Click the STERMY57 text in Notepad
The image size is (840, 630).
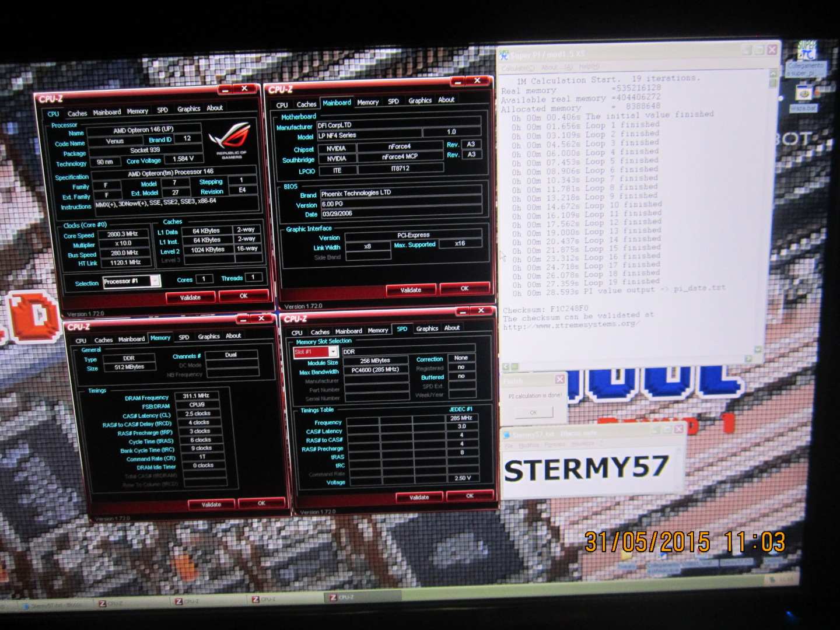click(586, 470)
